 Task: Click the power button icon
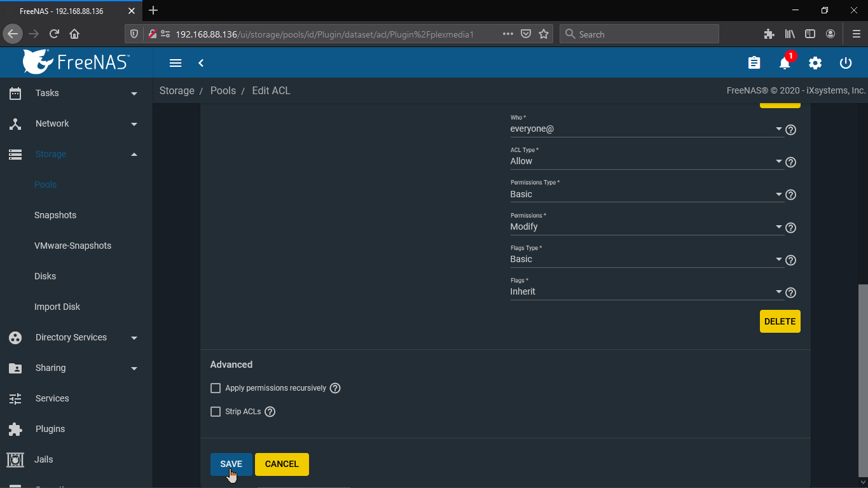click(846, 63)
